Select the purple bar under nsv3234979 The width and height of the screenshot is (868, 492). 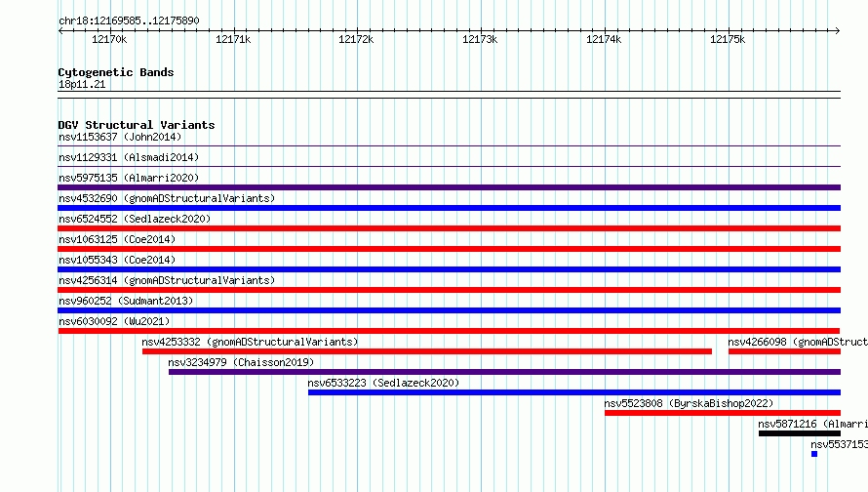[x=504, y=372]
